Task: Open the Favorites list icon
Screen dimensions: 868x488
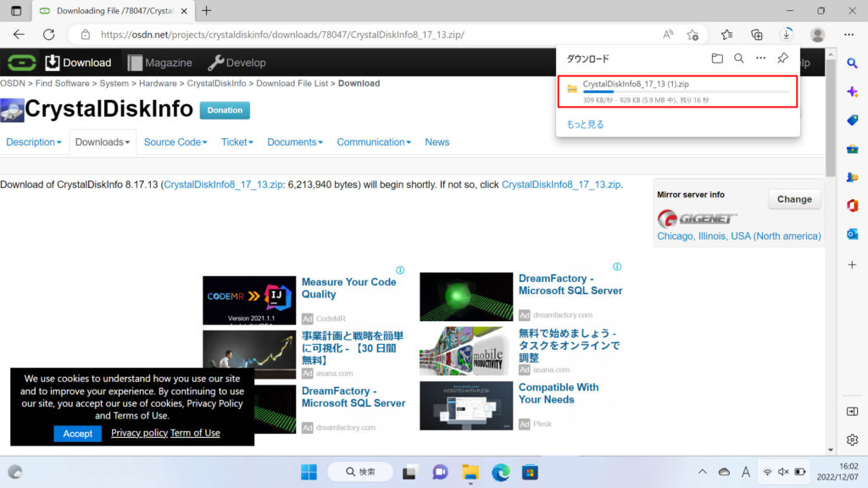Action: [x=726, y=34]
